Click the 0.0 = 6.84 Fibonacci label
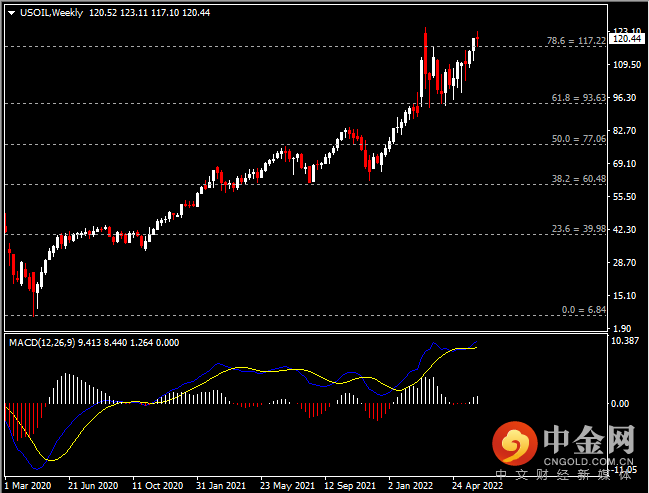This screenshot has width=649, height=493. pyautogui.click(x=584, y=310)
